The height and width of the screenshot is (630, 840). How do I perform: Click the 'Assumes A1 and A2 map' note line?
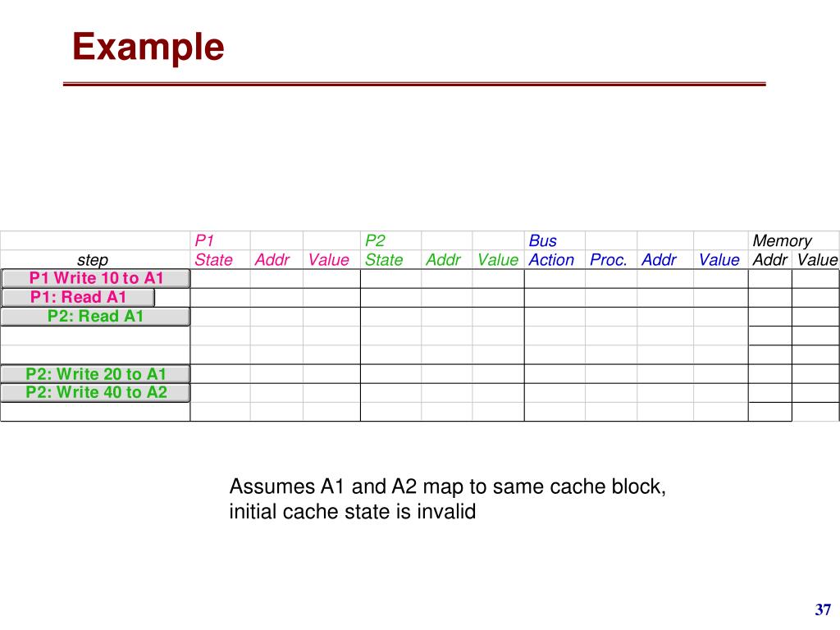point(447,486)
